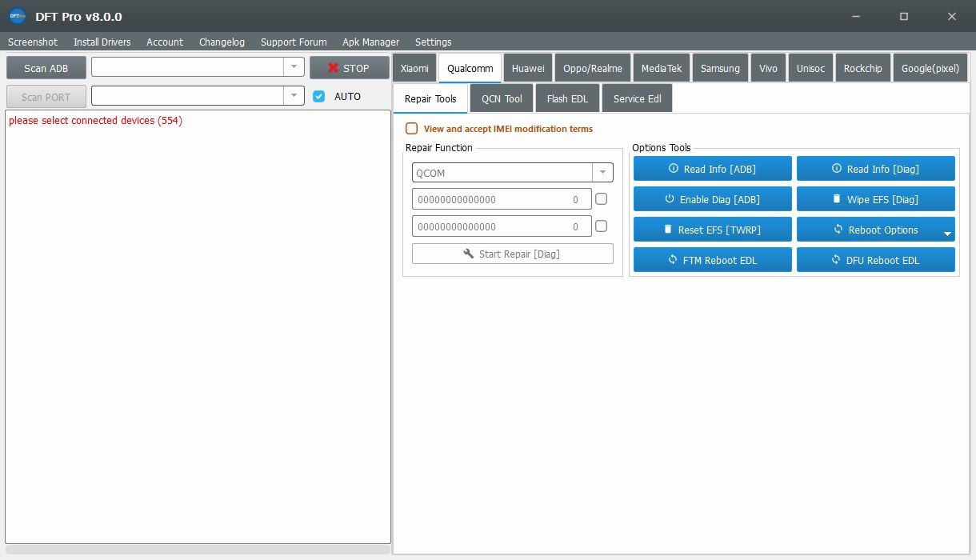
Task: Switch to the Xiaomi tab
Action: pos(414,68)
